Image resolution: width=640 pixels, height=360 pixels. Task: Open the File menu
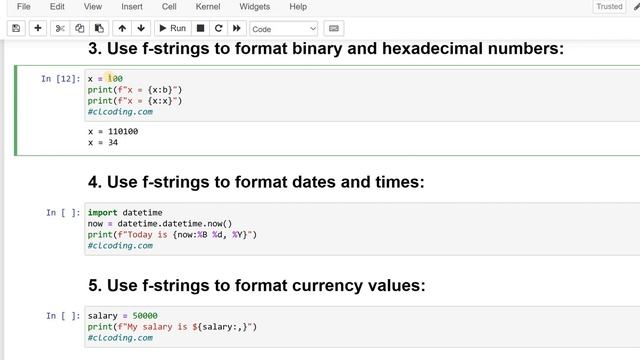(x=24, y=7)
